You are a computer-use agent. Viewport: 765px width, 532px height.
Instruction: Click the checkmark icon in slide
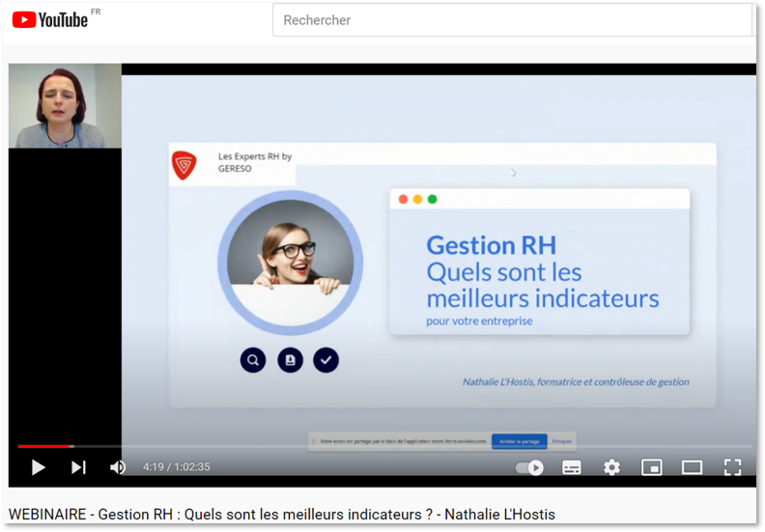click(x=326, y=360)
